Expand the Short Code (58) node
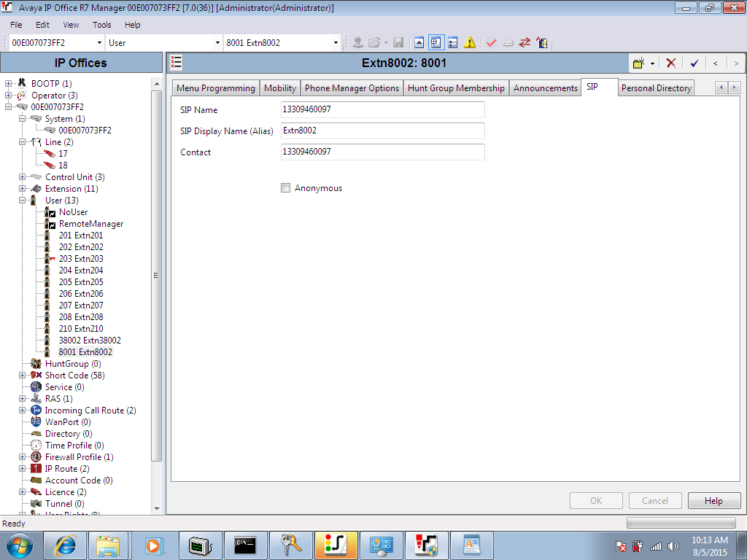 22,376
